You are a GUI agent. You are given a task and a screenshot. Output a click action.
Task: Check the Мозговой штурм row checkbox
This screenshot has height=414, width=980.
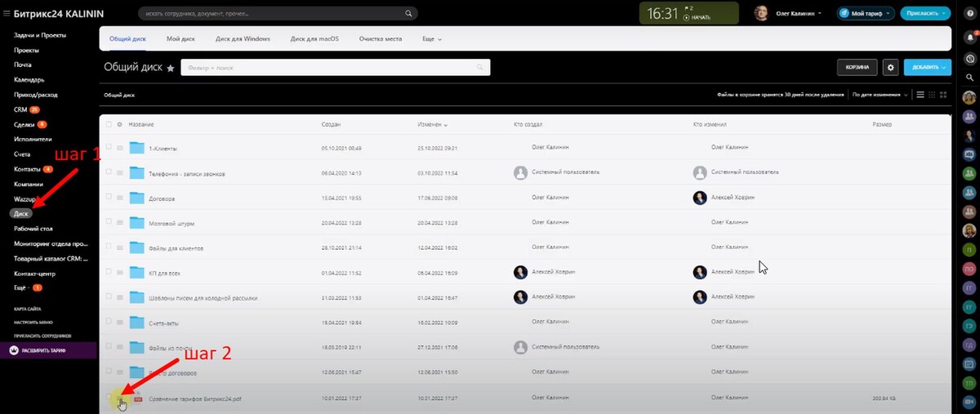108,222
